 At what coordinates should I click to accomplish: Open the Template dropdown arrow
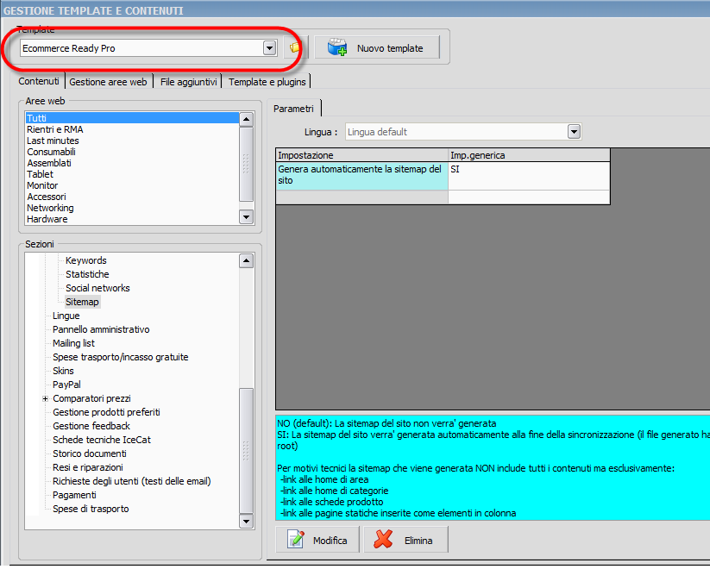(x=269, y=47)
